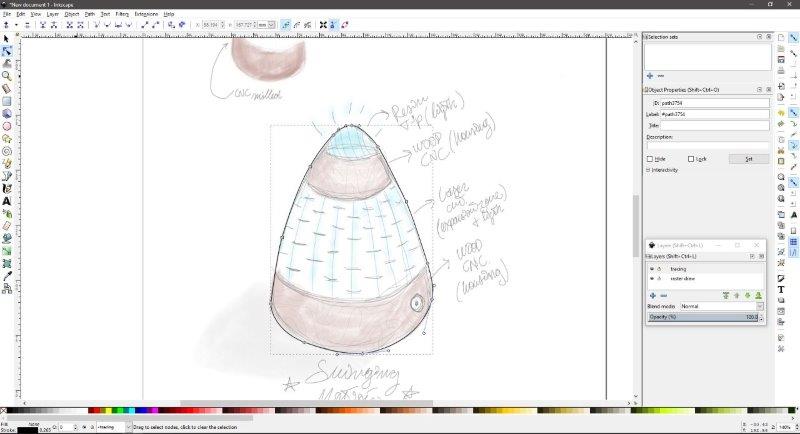The width and height of the screenshot is (800, 434).
Task: Toggle enable snapping at top of snap bar
Action: point(794,38)
